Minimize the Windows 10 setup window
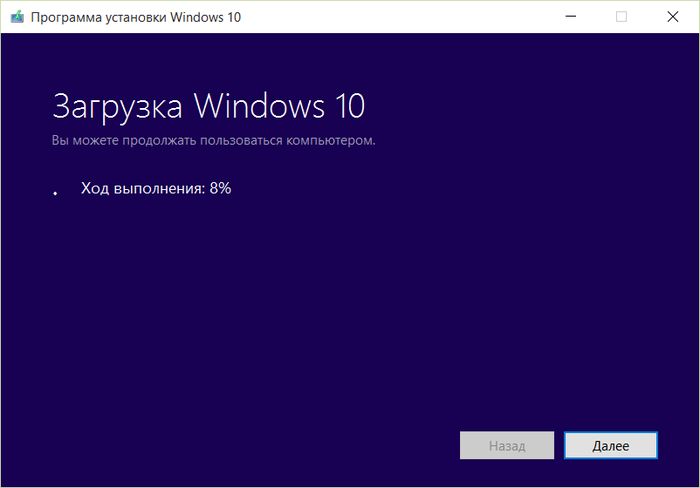This screenshot has width=700, height=488. [x=569, y=17]
